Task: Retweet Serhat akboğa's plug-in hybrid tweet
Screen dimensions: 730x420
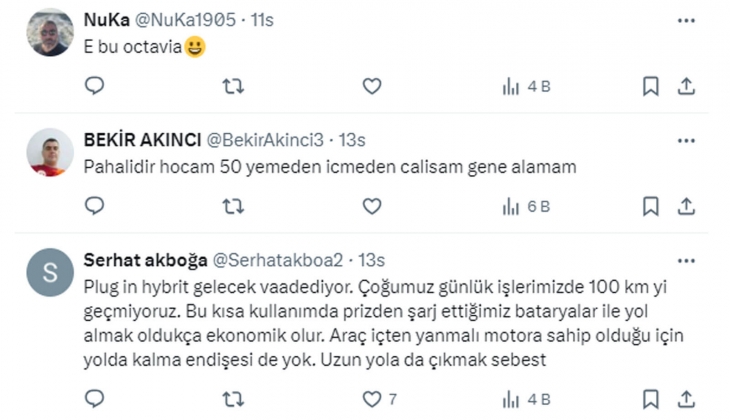Action: 232,398
